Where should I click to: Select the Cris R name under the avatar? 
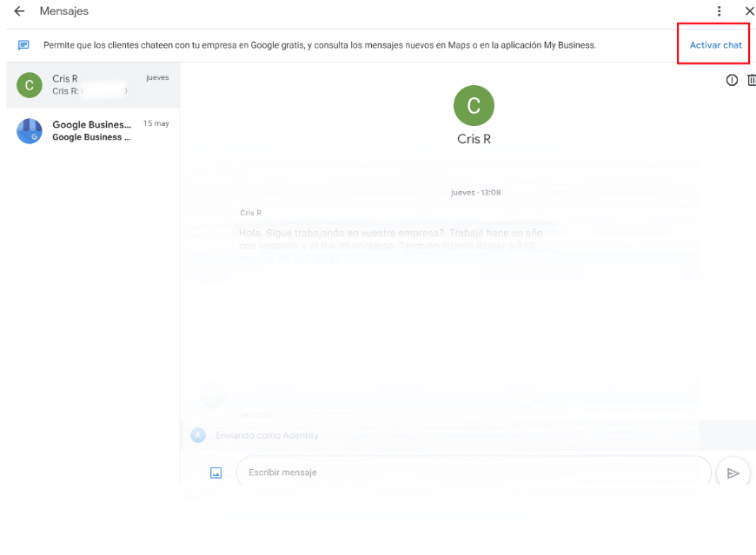tap(474, 138)
